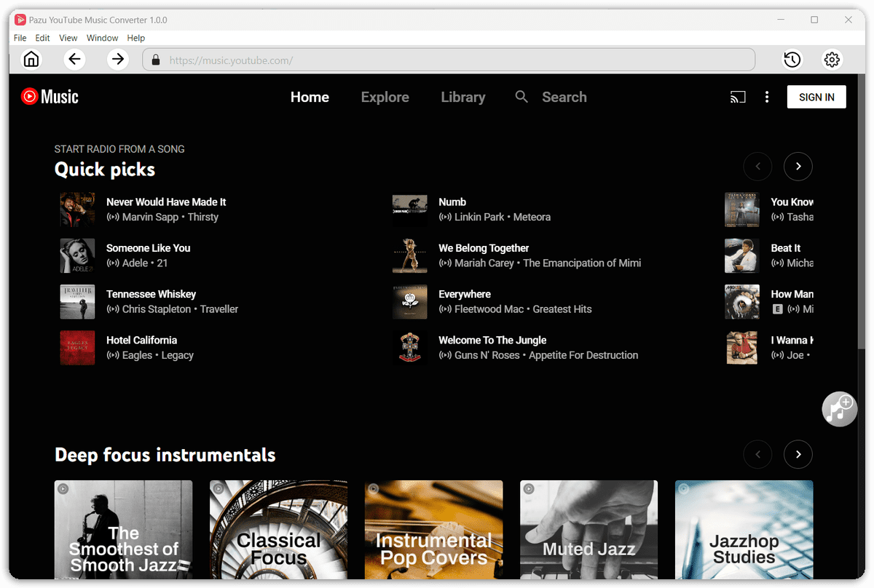Open the Jazzhop Studies playlist card
Screen dimensions: 874x588
click(744, 530)
